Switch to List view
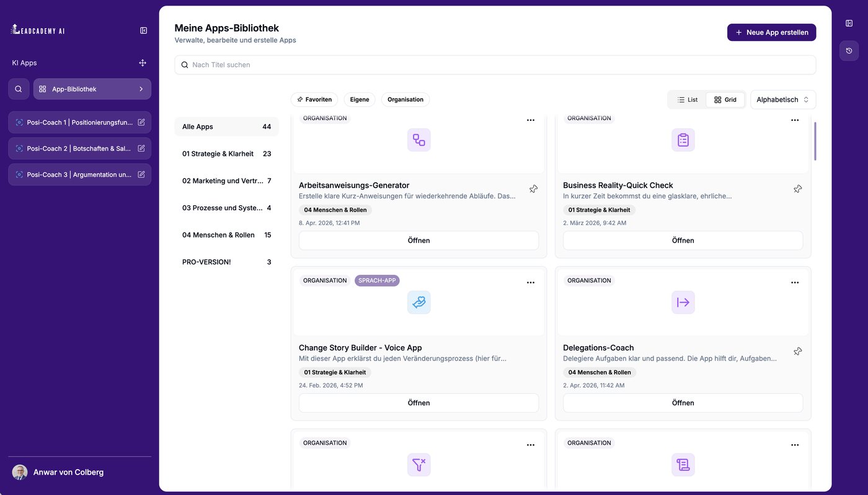This screenshot has width=868, height=495. coord(688,100)
